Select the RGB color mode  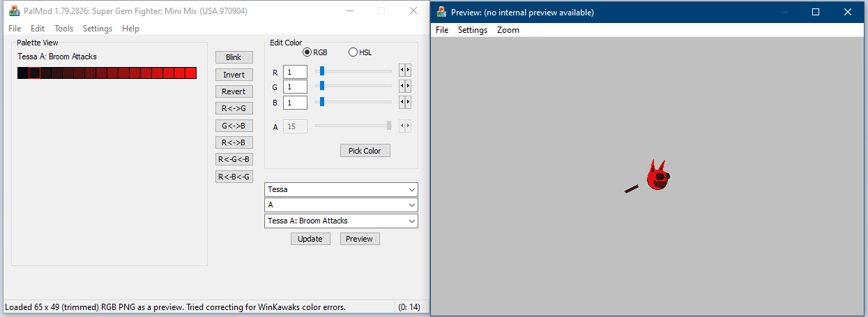tap(307, 52)
